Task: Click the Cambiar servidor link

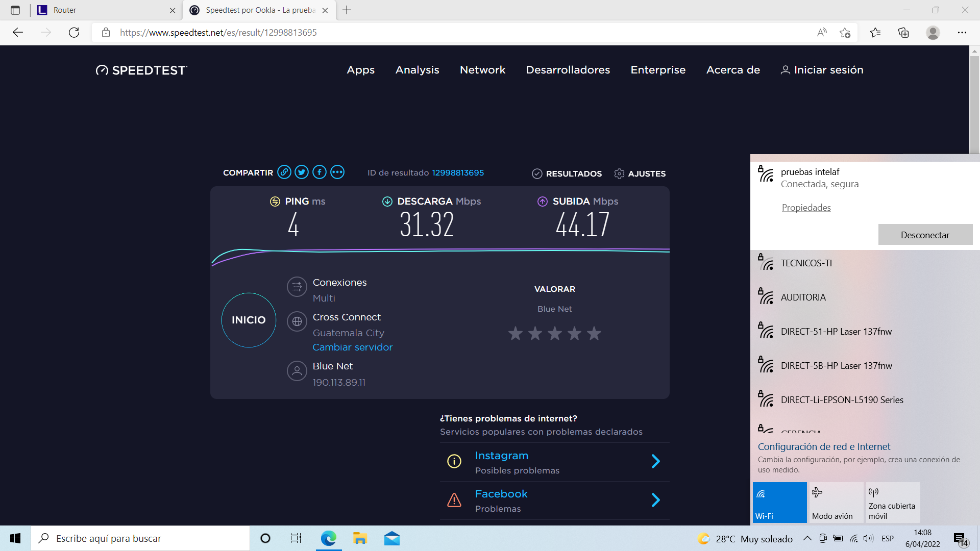Action: tap(352, 347)
